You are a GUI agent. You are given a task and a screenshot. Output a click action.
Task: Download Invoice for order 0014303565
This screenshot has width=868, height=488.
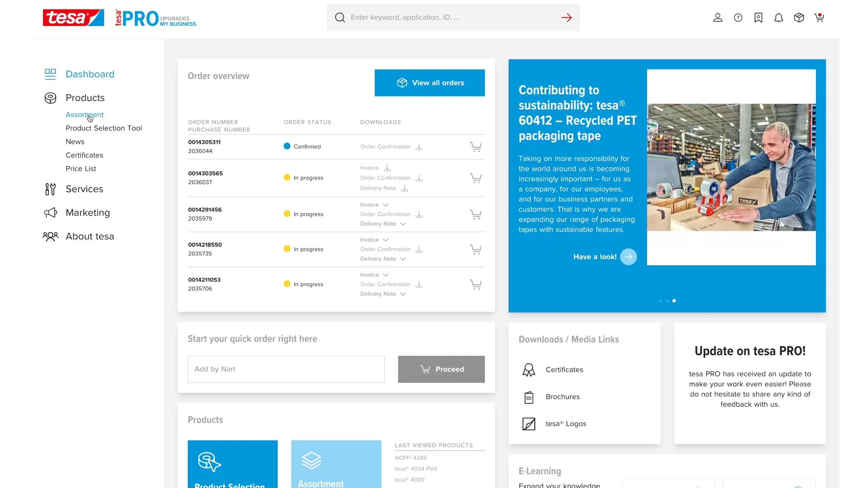coord(387,168)
